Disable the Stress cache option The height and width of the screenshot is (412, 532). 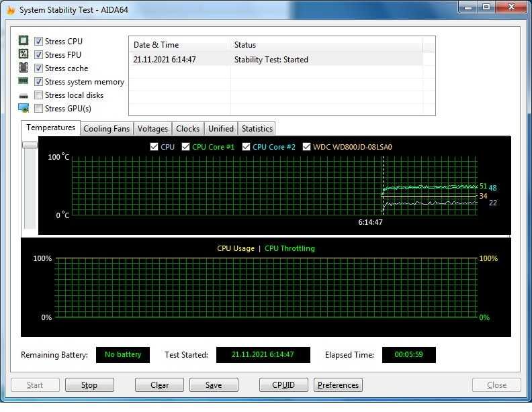point(39,68)
